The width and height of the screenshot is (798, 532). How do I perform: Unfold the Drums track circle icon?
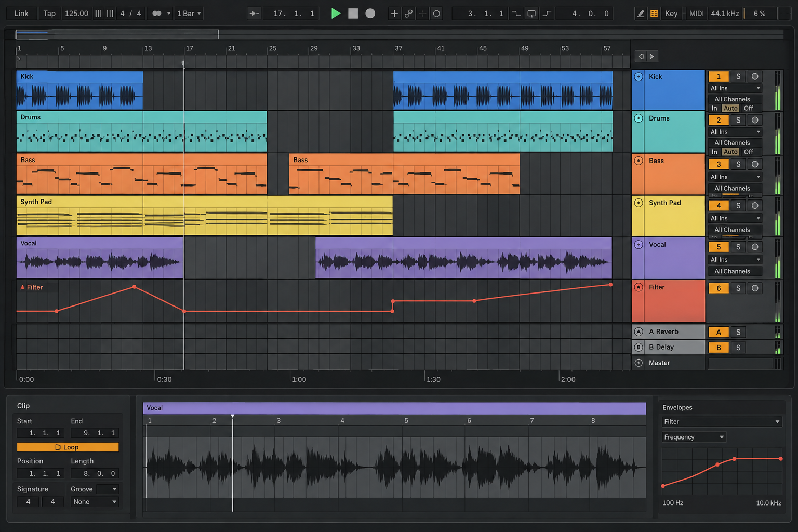(639, 118)
